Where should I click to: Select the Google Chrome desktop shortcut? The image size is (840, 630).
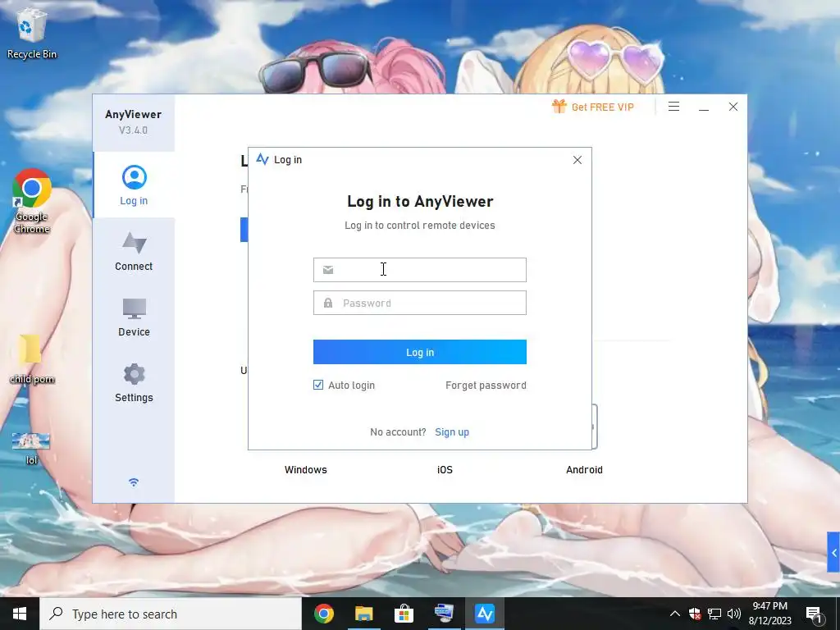[x=32, y=202]
